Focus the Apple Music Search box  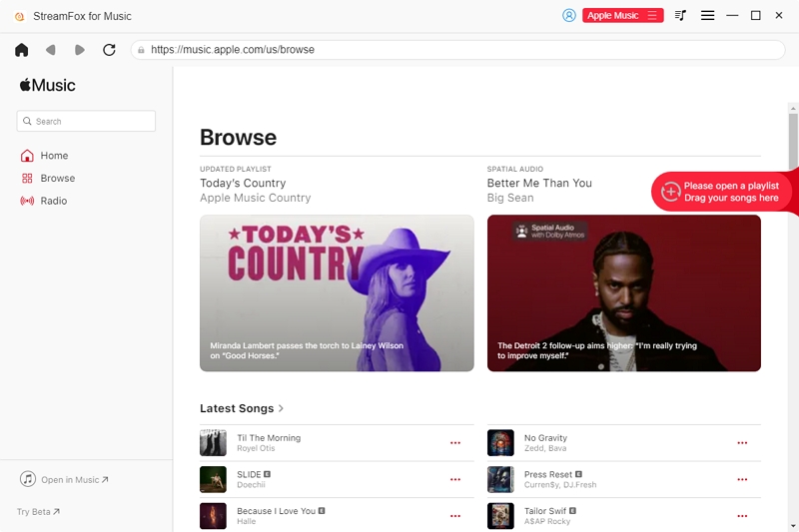point(86,121)
